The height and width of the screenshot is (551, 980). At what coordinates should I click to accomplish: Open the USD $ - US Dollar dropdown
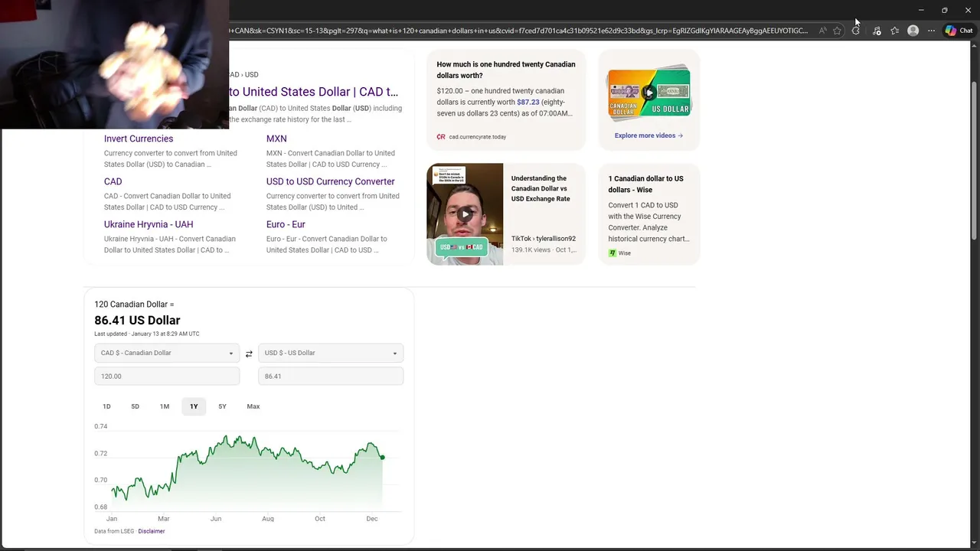coord(331,353)
